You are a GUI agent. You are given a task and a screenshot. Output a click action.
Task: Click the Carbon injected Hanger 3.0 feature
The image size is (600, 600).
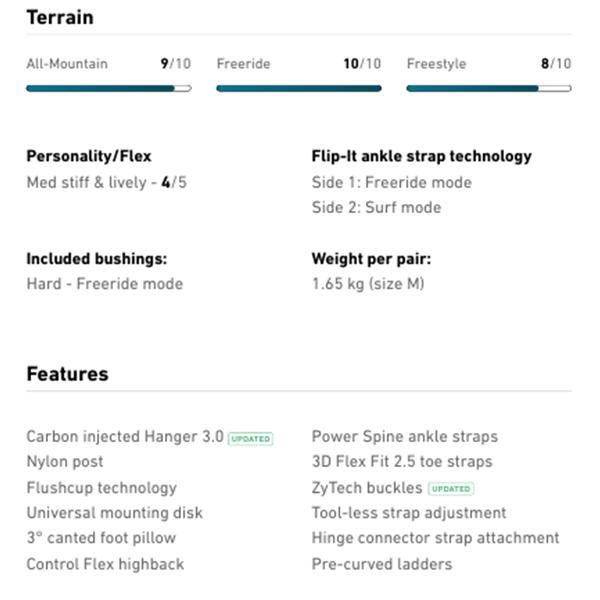point(125,437)
